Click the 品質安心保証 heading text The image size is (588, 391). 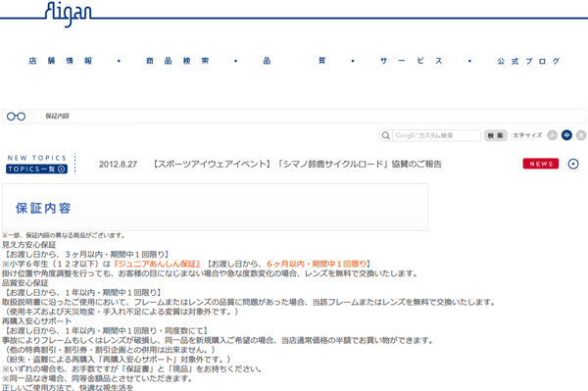coord(25,283)
